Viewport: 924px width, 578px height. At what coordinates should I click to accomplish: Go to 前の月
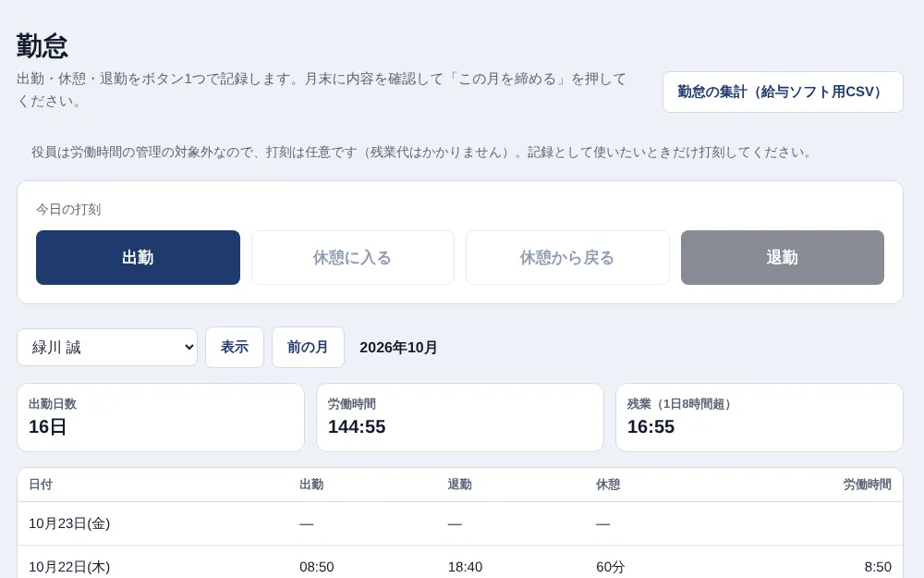(308, 348)
